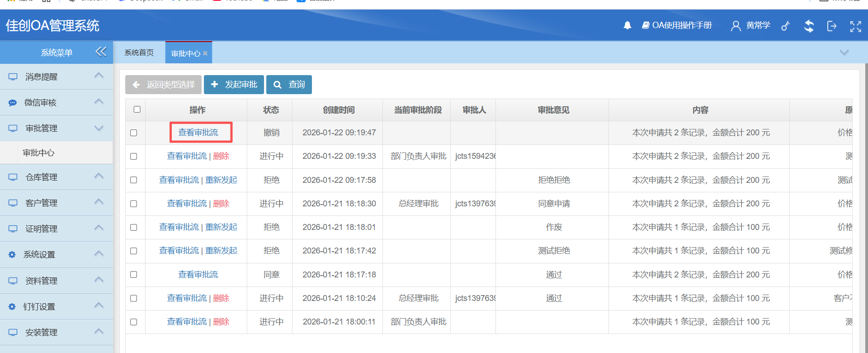Select the checkbox for the 撤销 row
868x353 pixels.
(x=134, y=133)
